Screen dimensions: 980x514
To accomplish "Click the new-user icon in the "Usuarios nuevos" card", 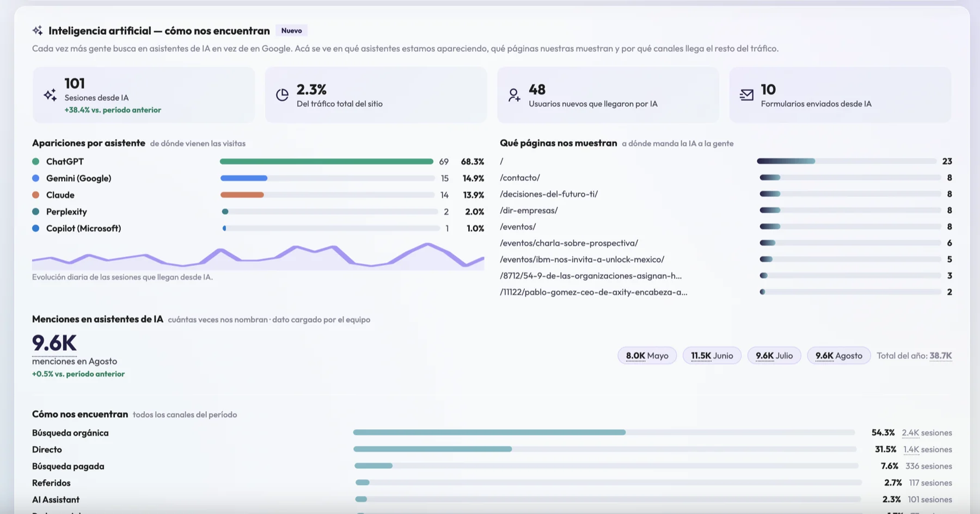I will pos(514,95).
